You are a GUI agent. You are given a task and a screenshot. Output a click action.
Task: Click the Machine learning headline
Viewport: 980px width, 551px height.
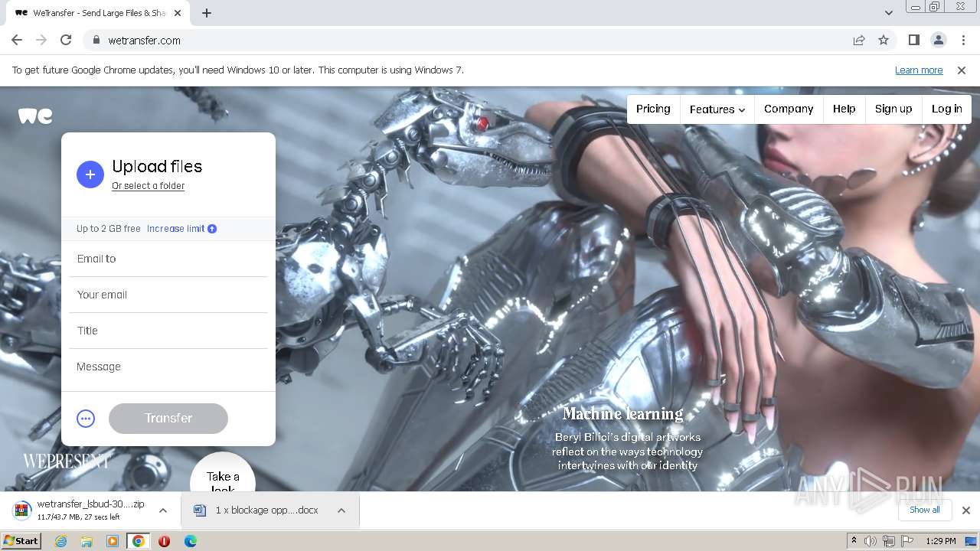[x=623, y=414]
